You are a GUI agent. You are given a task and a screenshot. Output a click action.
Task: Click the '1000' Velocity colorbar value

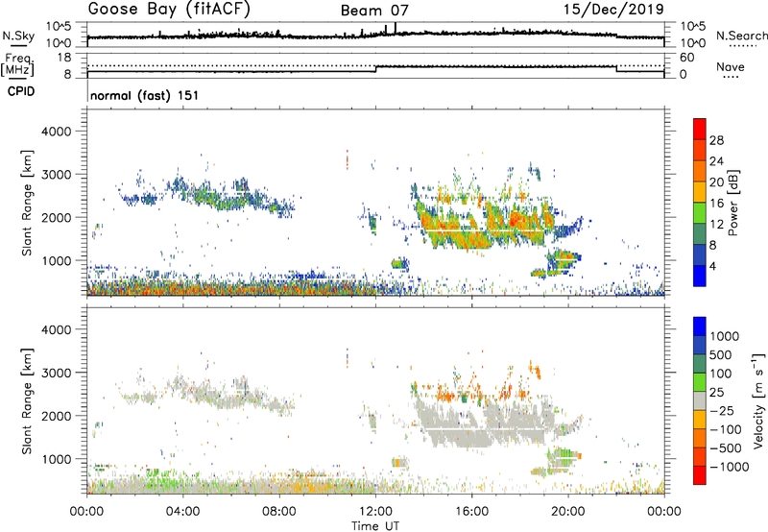coord(725,336)
